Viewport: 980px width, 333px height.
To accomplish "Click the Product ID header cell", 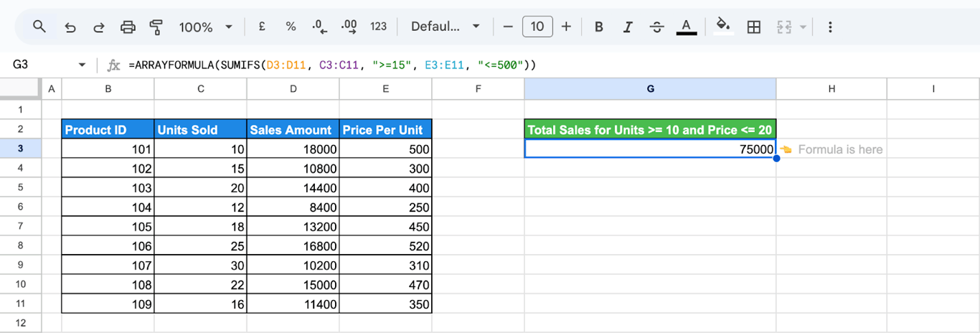I will pos(108,130).
